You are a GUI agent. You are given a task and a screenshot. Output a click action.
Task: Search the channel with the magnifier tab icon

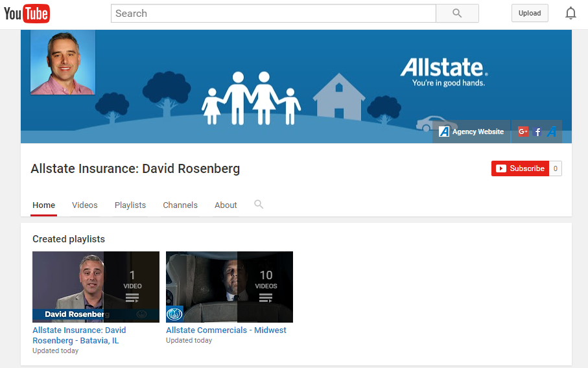pos(259,204)
